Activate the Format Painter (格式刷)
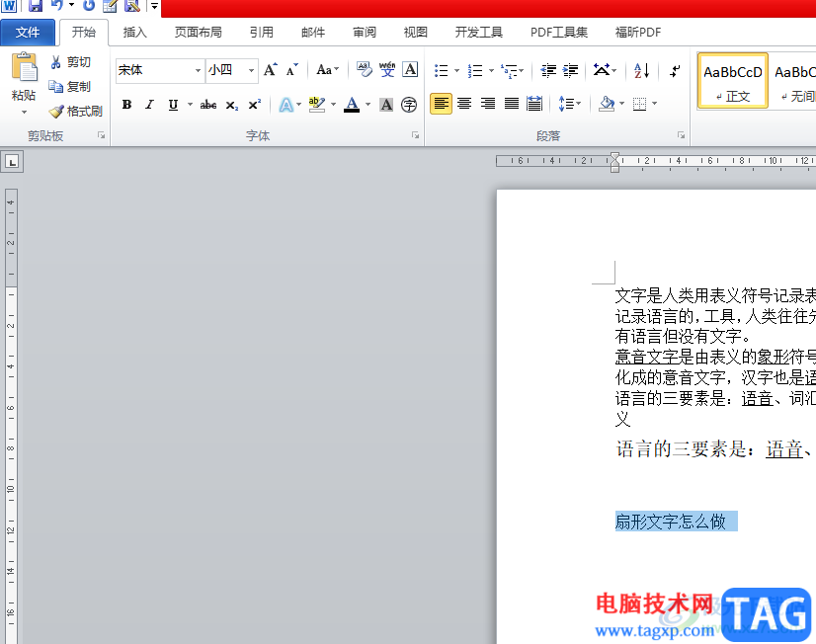This screenshot has width=816, height=644. coord(76,111)
